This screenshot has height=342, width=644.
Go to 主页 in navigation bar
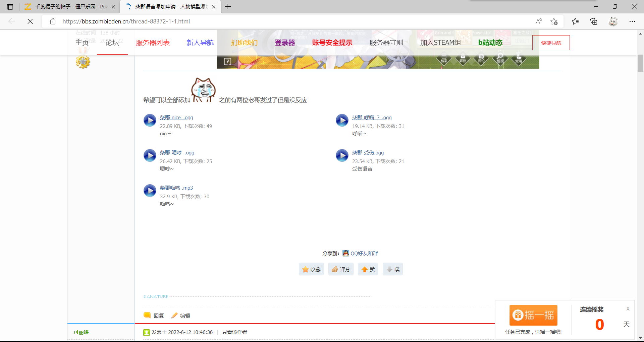pos(82,43)
